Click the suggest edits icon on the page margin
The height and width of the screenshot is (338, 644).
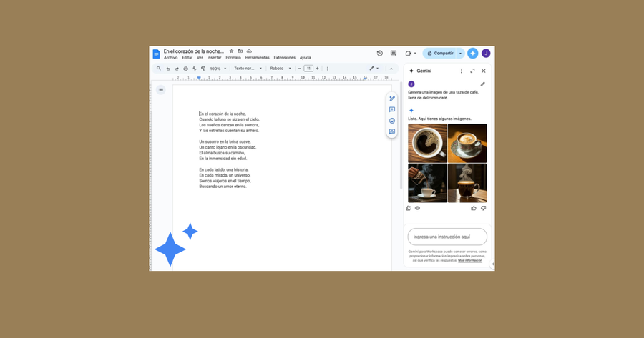392,99
